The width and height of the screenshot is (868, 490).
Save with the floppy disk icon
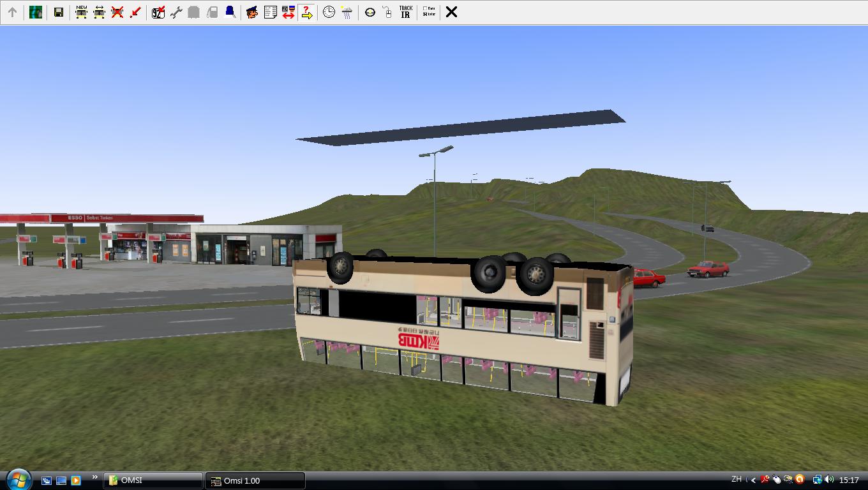59,12
